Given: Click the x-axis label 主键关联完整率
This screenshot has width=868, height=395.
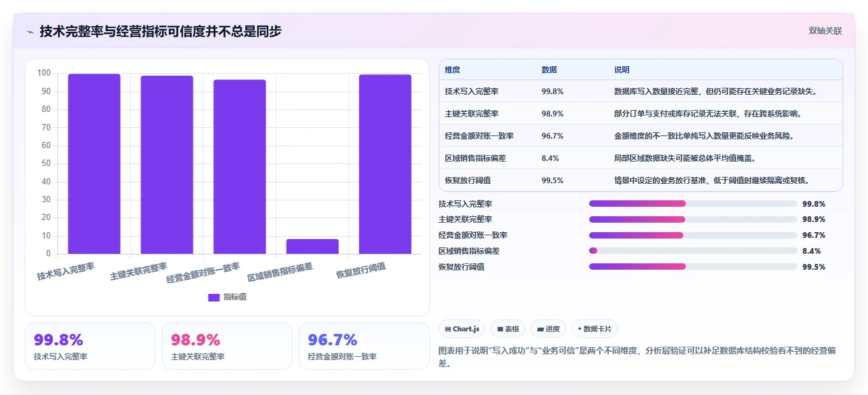Looking at the screenshot, I should pos(138,272).
